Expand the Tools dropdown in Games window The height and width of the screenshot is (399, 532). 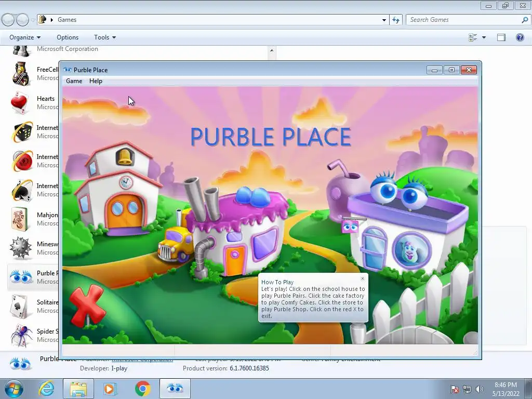pyautogui.click(x=105, y=37)
